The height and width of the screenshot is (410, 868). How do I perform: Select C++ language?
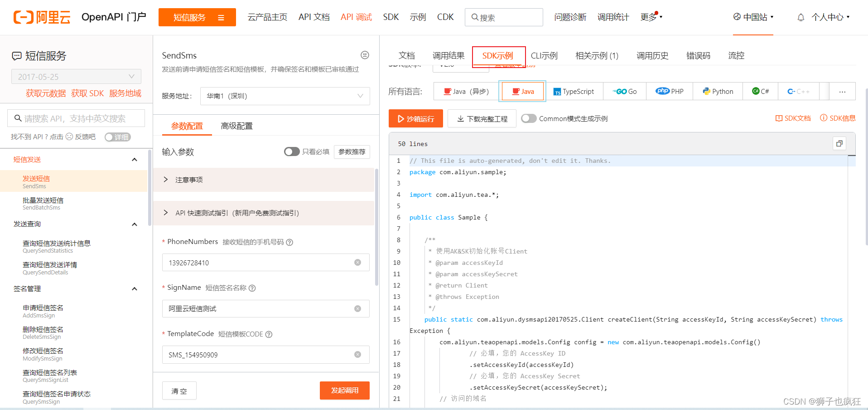pos(798,91)
